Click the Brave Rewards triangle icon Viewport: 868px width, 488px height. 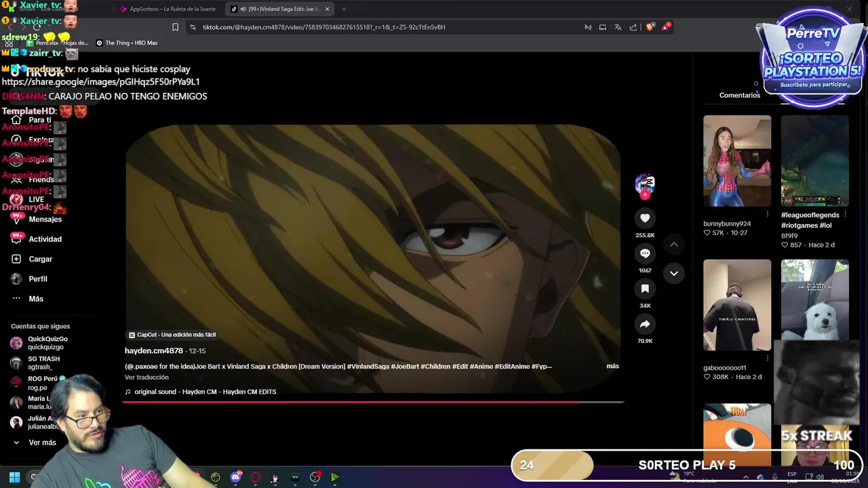point(666,27)
